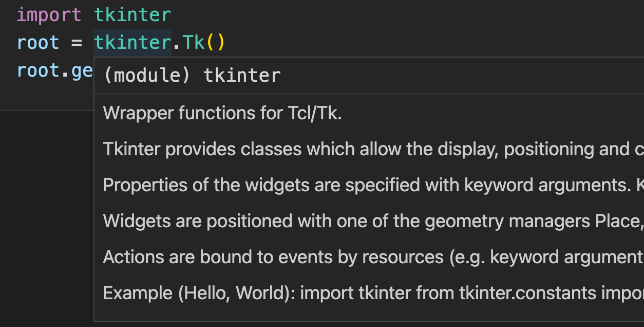Click tkinter name in the hover header
Viewport: 644px width, 327px height.
tap(242, 76)
